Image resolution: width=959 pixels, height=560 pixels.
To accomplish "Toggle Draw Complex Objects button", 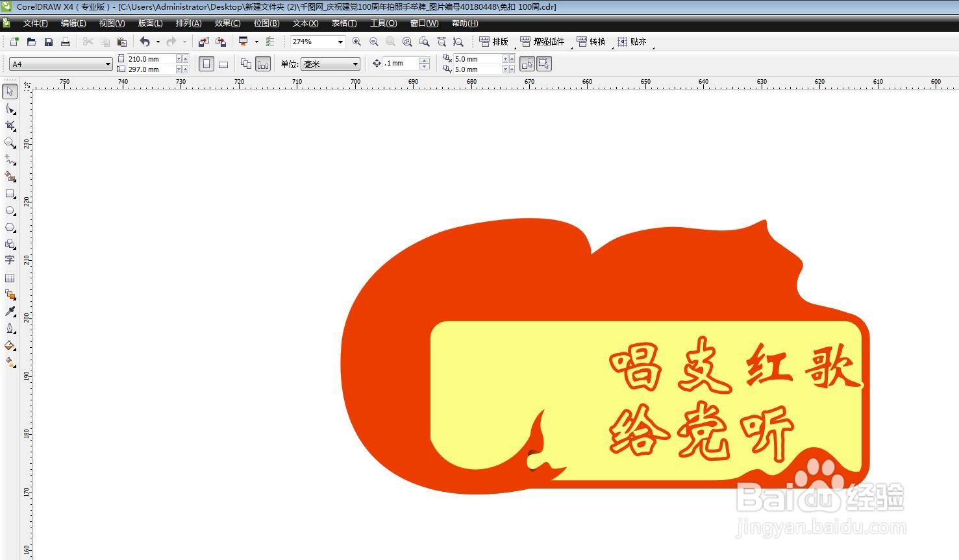I will pyautogui.click(x=544, y=64).
